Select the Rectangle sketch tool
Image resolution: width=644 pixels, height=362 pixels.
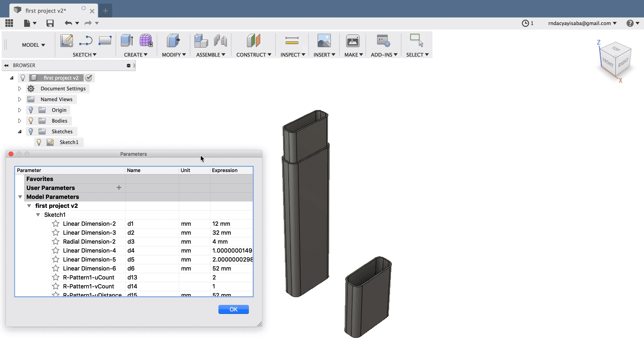point(105,40)
